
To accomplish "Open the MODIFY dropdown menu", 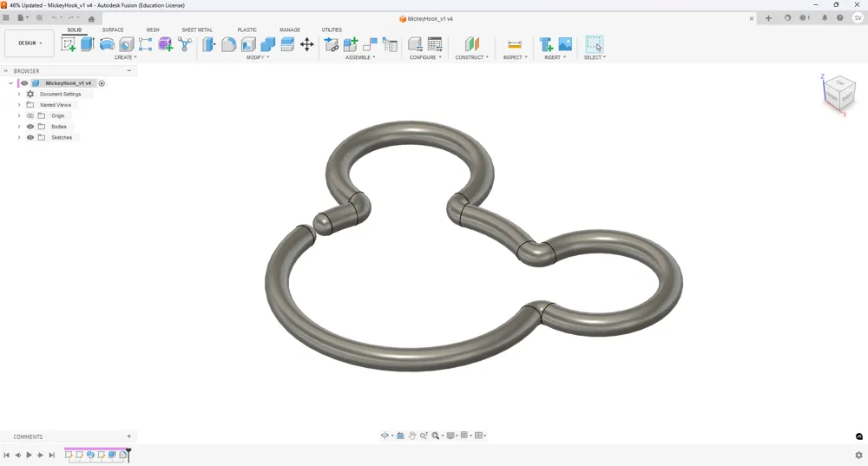I will (x=258, y=57).
